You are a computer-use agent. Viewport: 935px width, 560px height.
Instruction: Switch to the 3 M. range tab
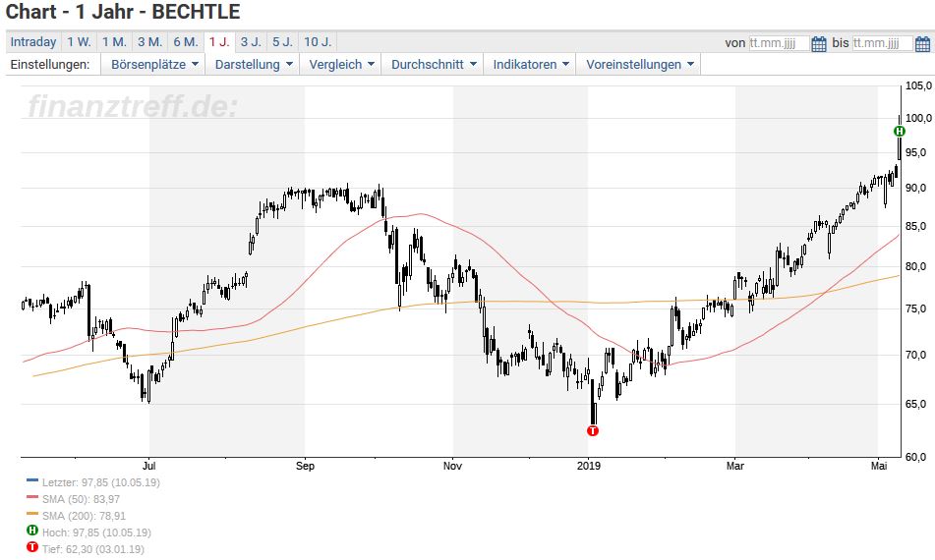pos(149,42)
